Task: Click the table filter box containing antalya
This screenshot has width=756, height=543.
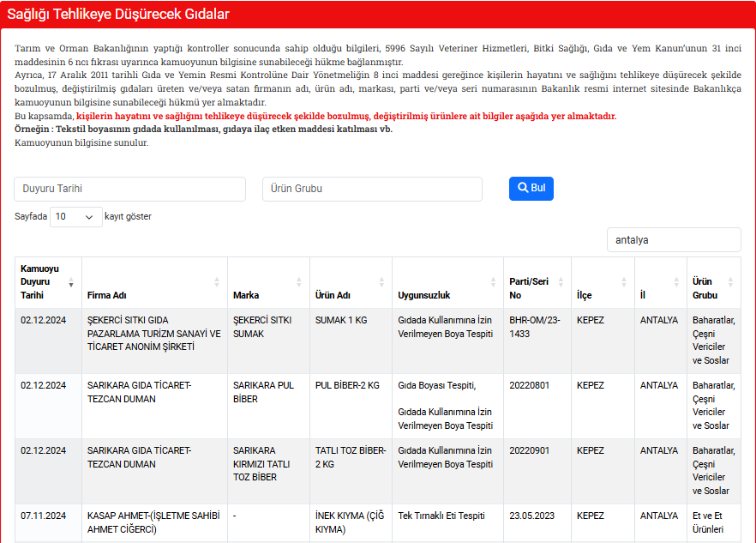Action: point(674,240)
